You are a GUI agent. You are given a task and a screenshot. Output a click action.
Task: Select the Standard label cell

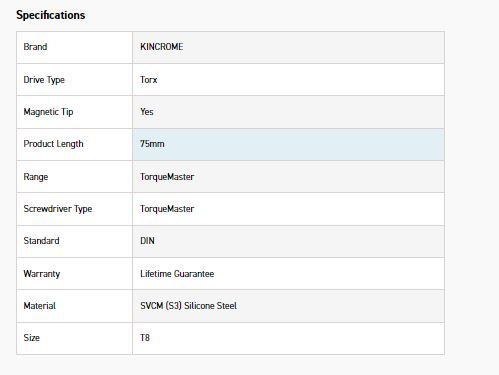74,241
